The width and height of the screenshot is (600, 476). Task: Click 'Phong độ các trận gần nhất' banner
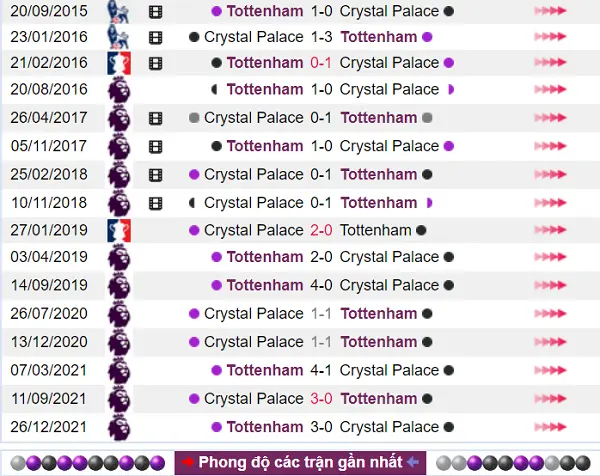[300, 463]
